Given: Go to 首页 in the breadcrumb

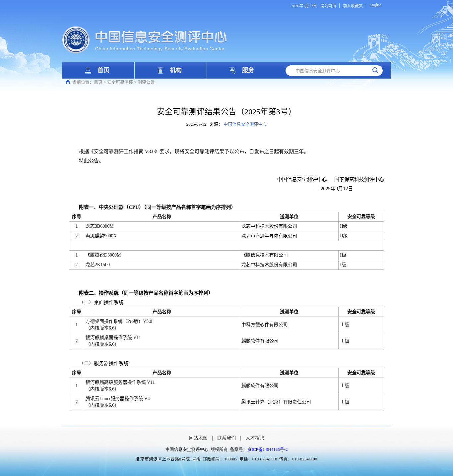Looking at the screenshot, I should coord(98,82).
